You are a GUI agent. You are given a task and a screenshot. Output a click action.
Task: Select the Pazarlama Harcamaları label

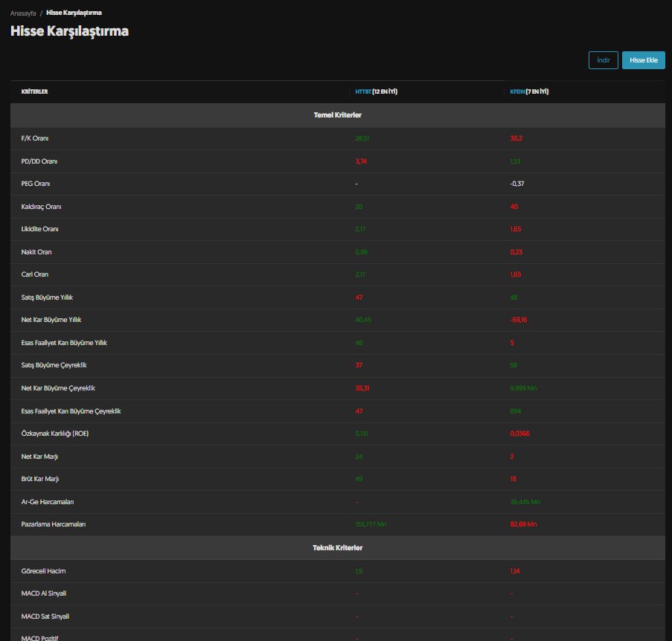coord(54,524)
